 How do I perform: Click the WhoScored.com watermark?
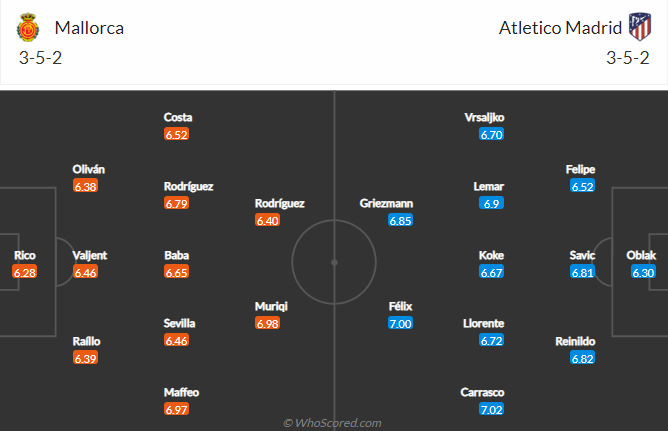(x=332, y=423)
